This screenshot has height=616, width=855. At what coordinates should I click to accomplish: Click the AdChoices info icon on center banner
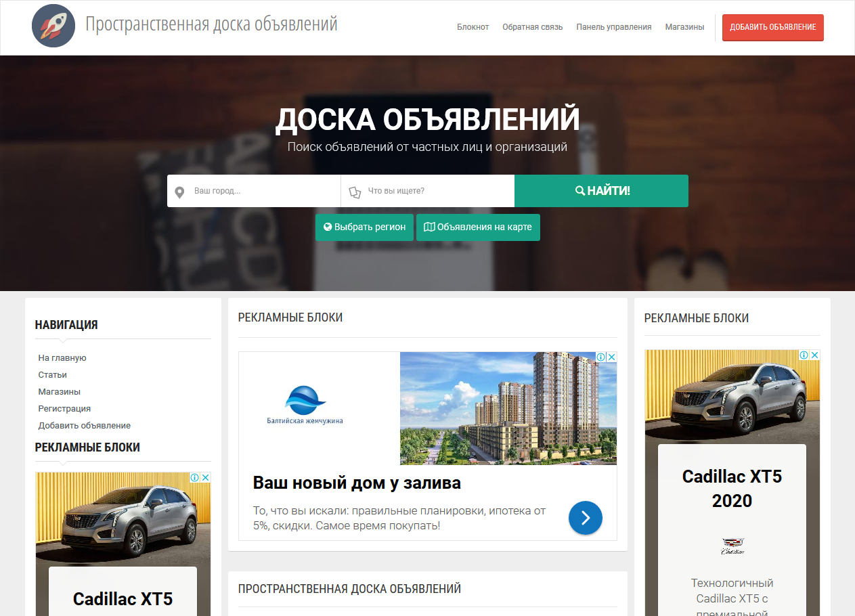tap(600, 357)
